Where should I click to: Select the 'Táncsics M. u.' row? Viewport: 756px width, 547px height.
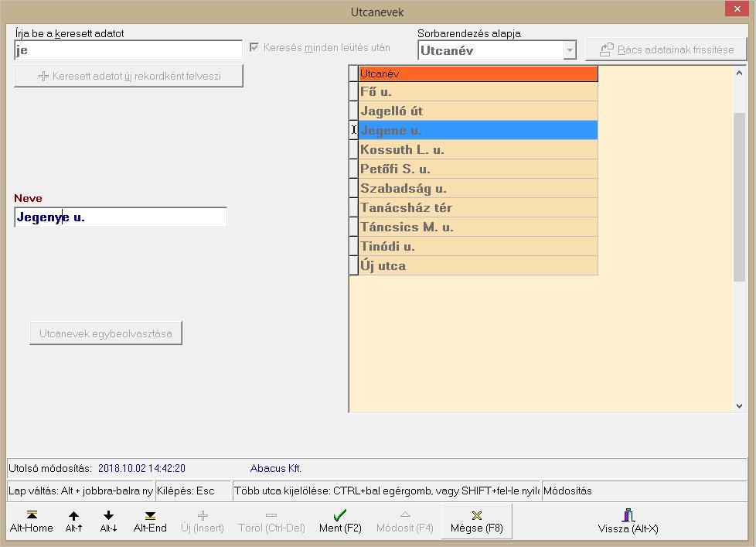tap(478, 227)
